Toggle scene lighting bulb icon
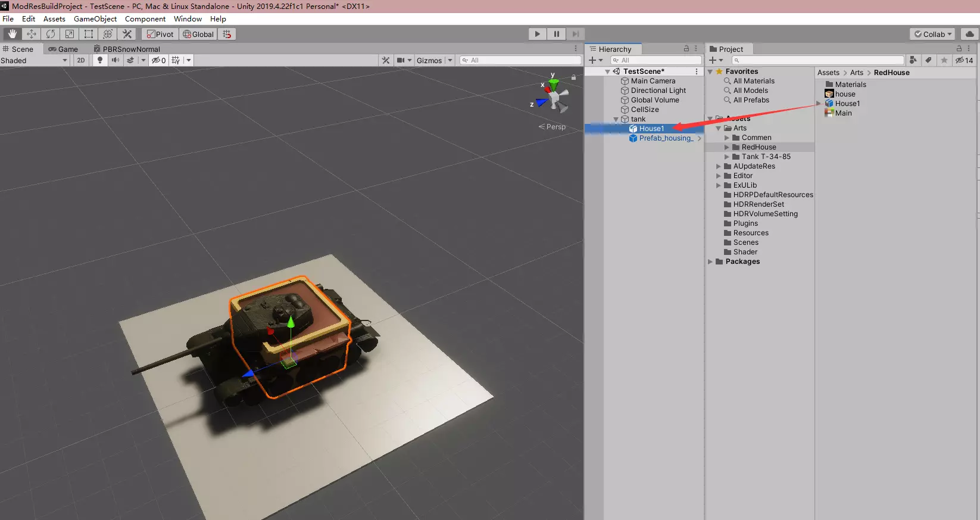This screenshot has width=980, height=520. (100, 60)
